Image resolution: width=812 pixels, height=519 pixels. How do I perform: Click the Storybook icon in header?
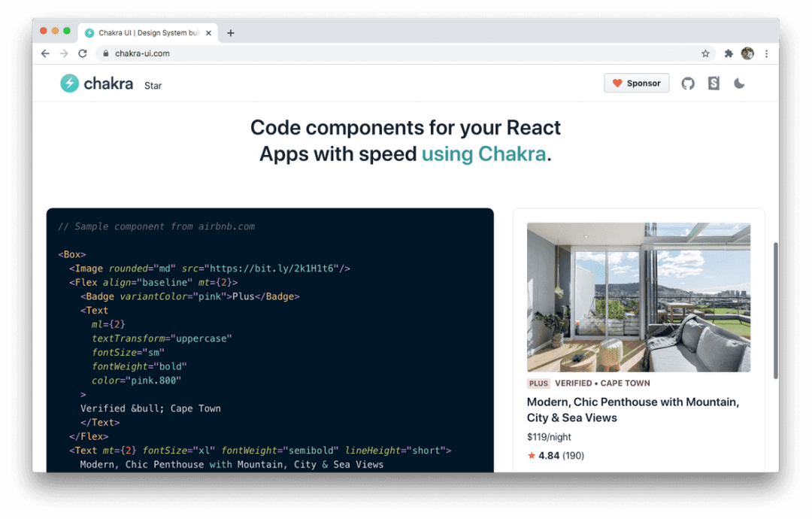click(714, 83)
